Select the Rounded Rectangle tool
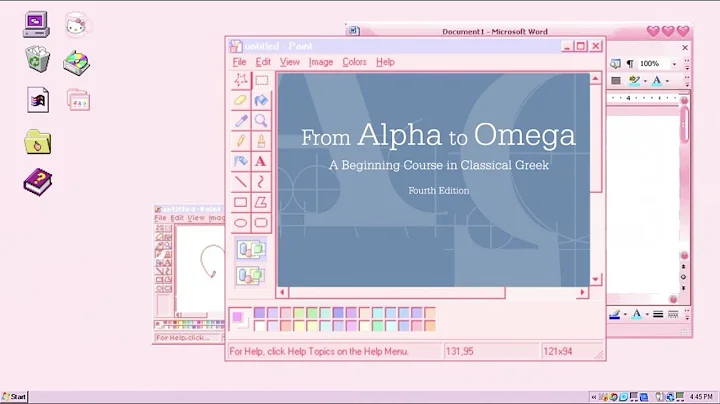Screen dimensions: 720x404 pyautogui.click(x=261, y=223)
